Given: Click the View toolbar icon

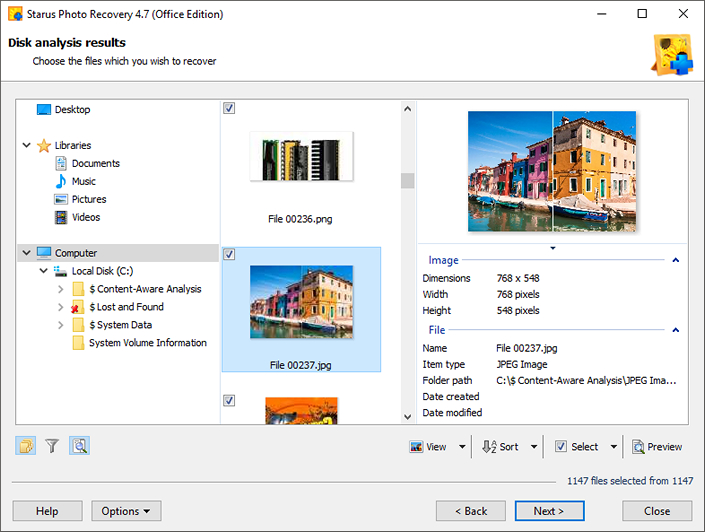Looking at the screenshot, I should (416, 447).
